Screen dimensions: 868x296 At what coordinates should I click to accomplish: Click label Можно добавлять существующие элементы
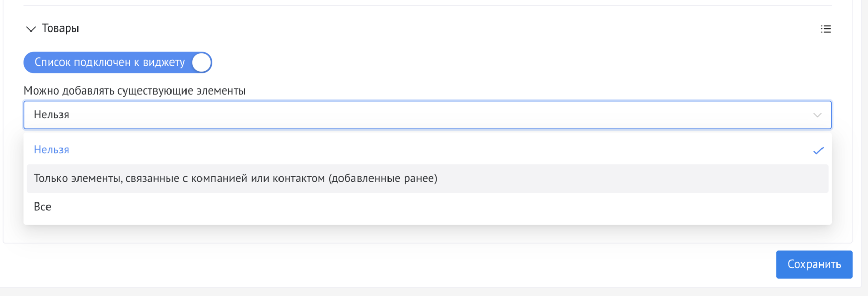pyautogui.click(x=135, y=90)
